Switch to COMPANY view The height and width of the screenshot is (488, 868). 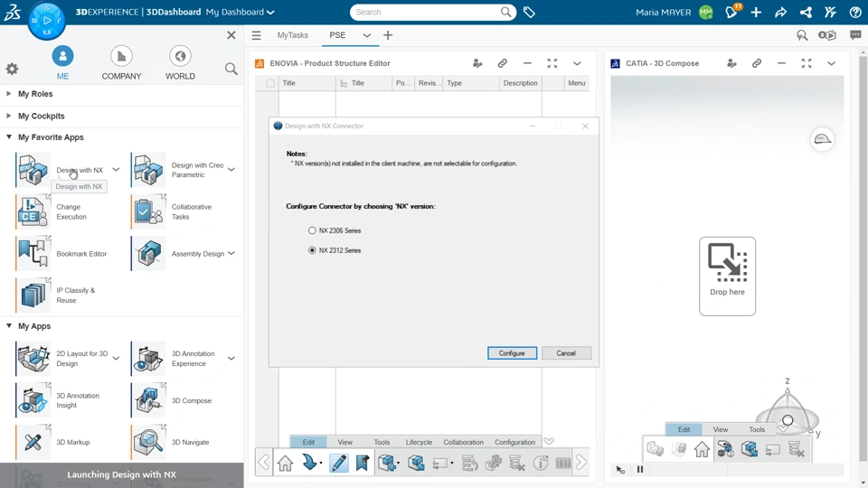tap(121, 63)
